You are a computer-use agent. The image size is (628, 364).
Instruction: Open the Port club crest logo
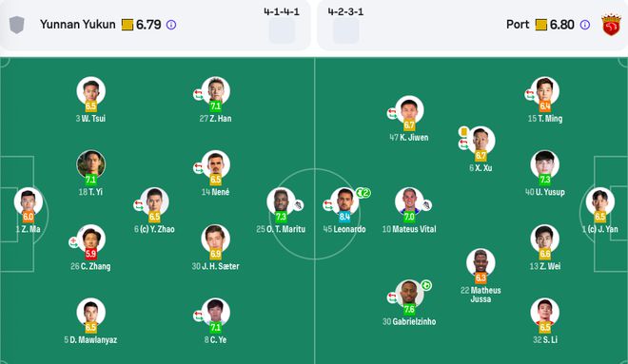pyautogui.click(x=611, y=25)
